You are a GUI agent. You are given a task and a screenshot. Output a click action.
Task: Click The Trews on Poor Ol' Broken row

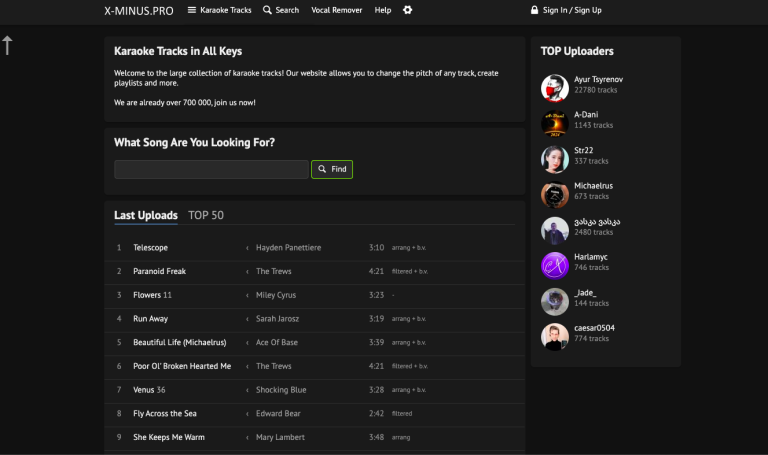click(273, 366)
